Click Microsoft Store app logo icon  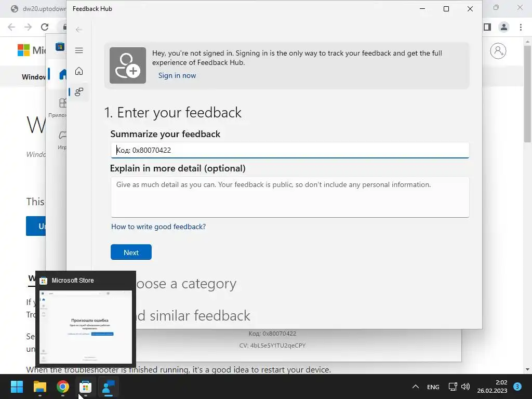coord(60,46)
